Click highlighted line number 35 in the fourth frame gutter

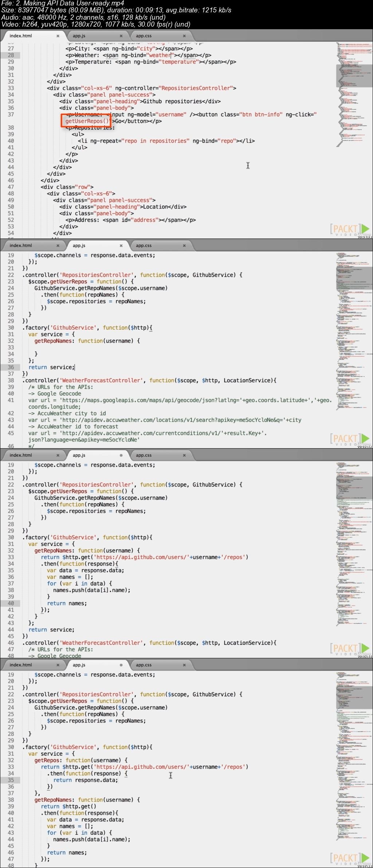point(11,780)
